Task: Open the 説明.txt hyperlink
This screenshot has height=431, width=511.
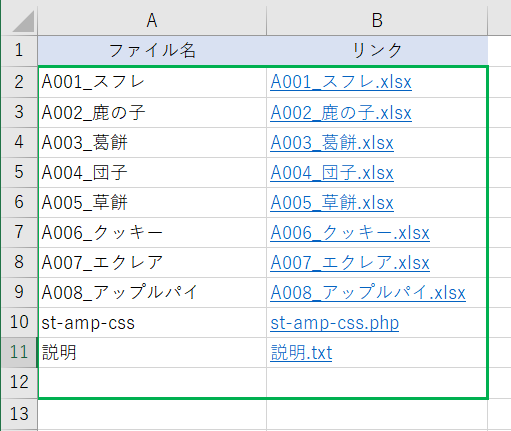Action: pos(301,353)
